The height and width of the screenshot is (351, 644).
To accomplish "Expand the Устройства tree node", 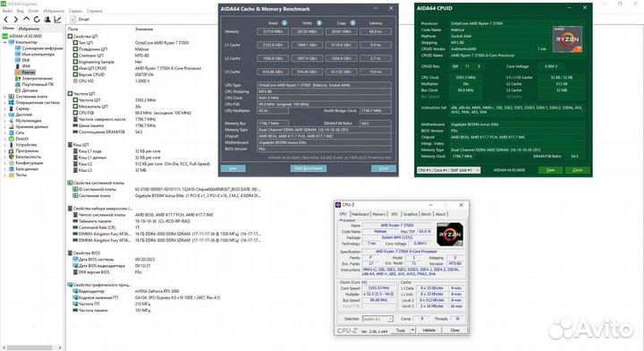I will click(x=5, y=145).
